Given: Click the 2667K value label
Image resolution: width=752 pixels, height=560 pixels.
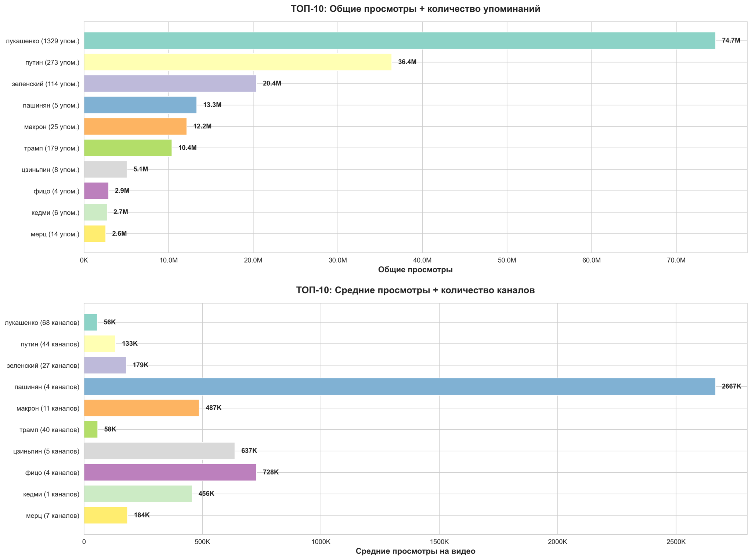Looking at the screenshot, I should tap(731, 386).
